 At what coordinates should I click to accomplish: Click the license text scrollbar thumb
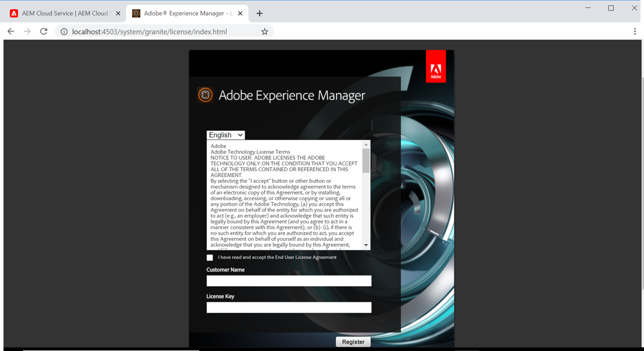pyautogui.click(x=366, y=161)
